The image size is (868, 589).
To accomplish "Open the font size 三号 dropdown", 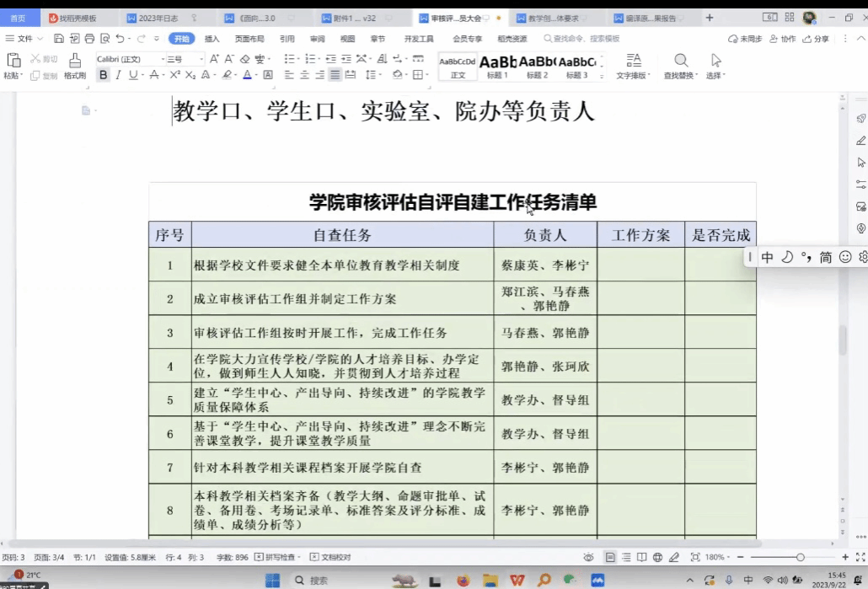I will (x=201, y=59).
